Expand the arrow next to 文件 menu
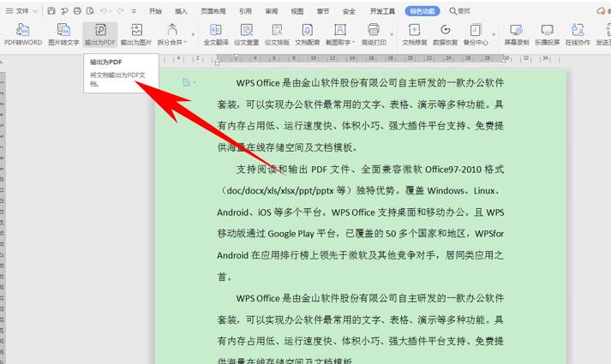The image size is (611, 364). 35,11
